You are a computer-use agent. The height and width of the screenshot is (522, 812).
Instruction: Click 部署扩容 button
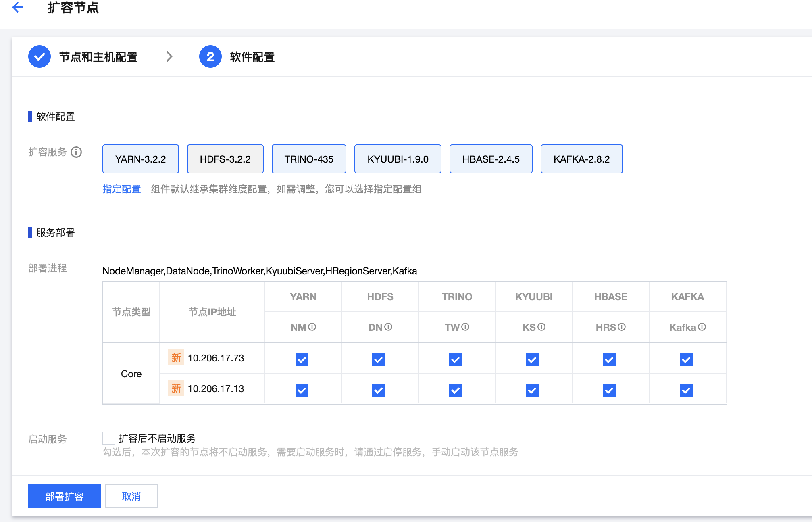pyautogui.click(x=64, y=496)
